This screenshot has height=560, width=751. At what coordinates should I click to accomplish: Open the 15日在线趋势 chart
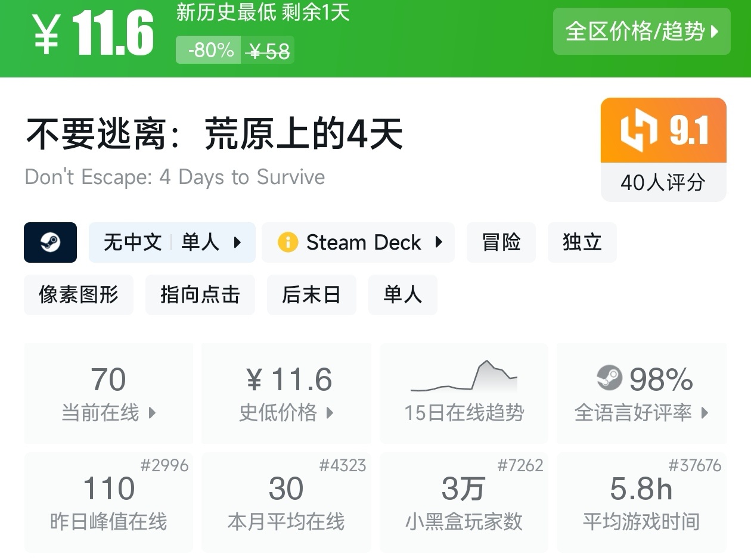464,393
